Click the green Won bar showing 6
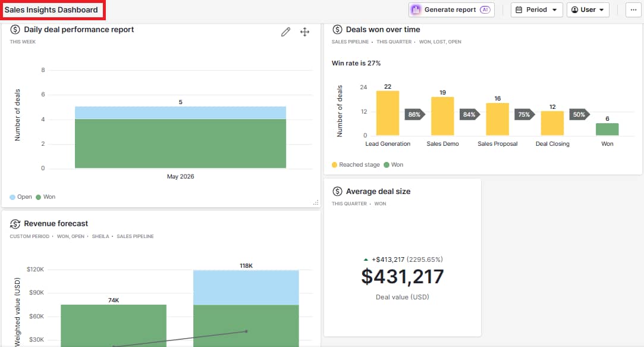The width and height of the screenshot is (644, 347). click(x=607, y=129)
